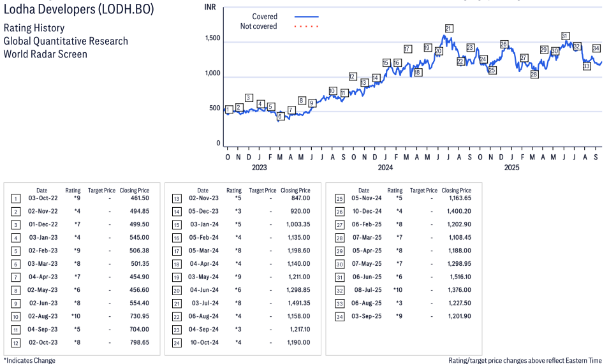Click the closing price '1,003.35'
This screenshot has height=364, width=609.
(x=298, y=224)
